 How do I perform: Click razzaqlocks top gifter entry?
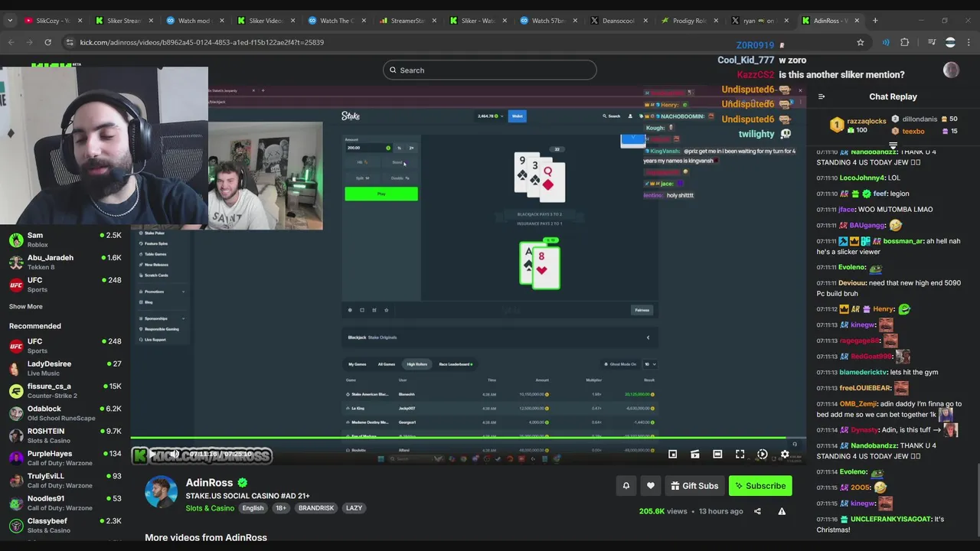pyautogui.click(x=858, y=125)
